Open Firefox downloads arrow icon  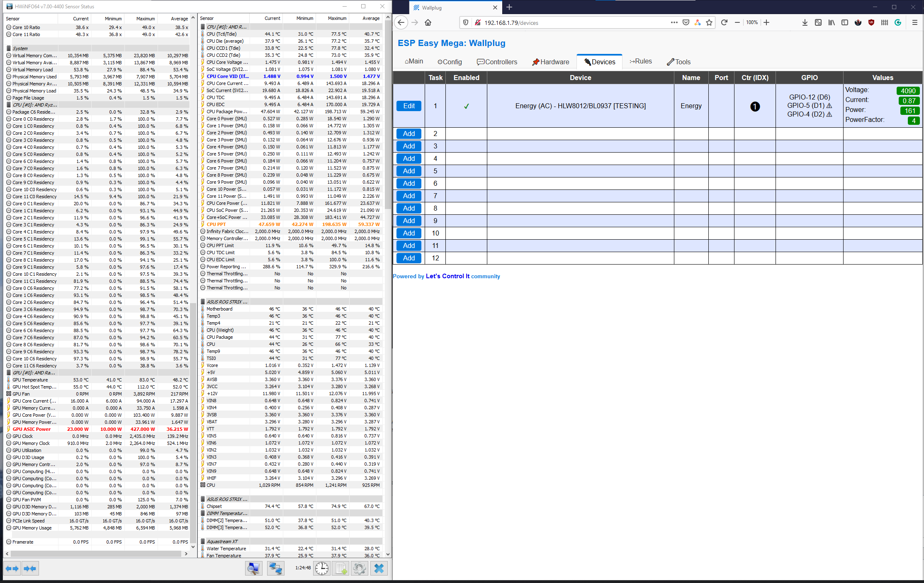(x=805, y=22)
